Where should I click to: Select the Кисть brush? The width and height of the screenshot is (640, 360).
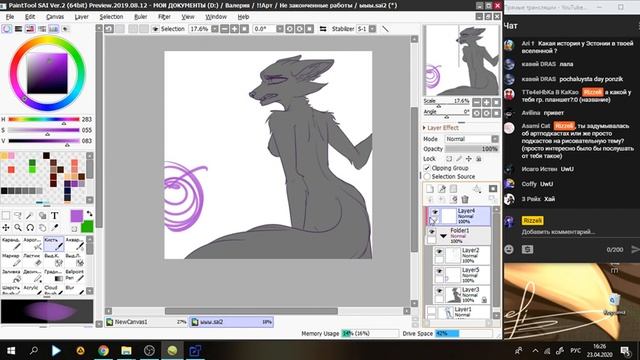[53, 244]
